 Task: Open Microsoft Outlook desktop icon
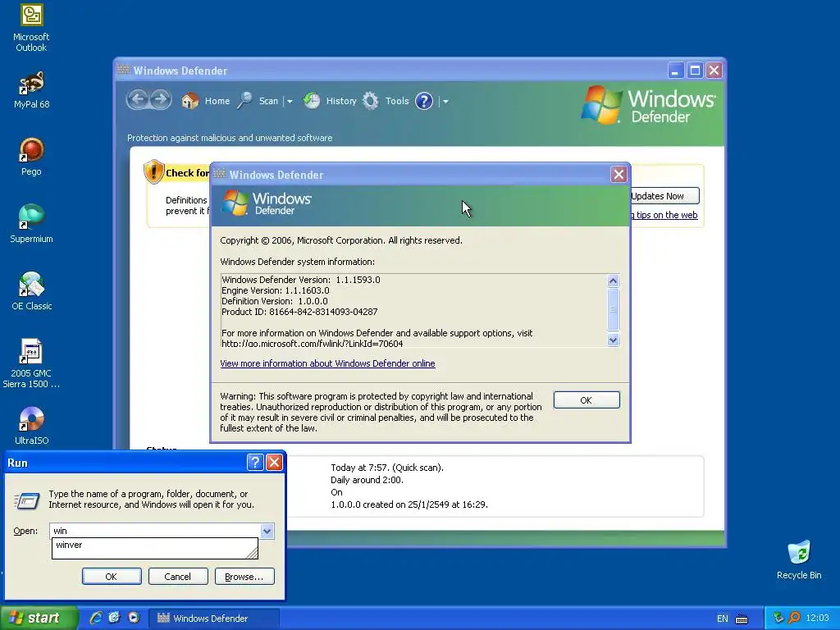tap(31, 27)
